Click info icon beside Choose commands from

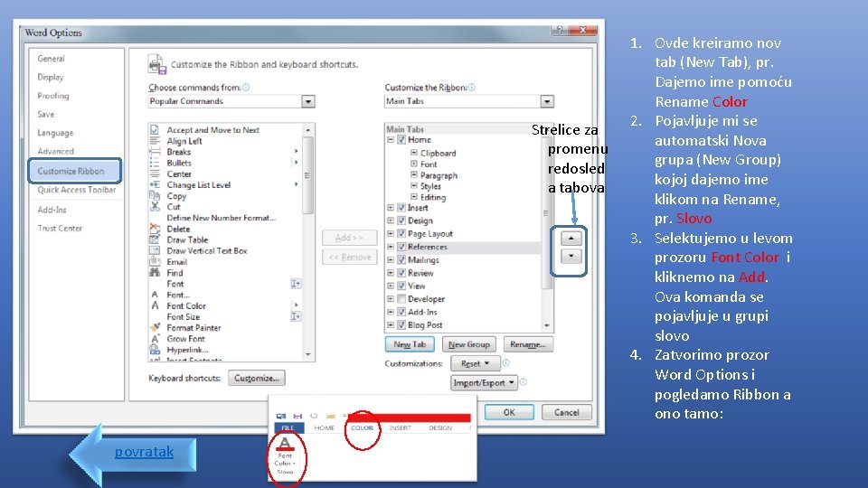[x=246, y=88]
